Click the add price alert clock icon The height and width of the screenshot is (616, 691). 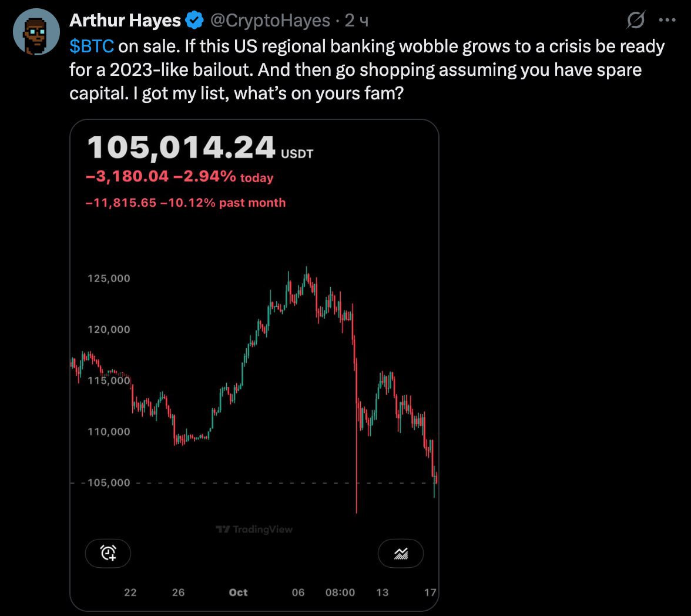pyautogui.click(x=108, y=553)
